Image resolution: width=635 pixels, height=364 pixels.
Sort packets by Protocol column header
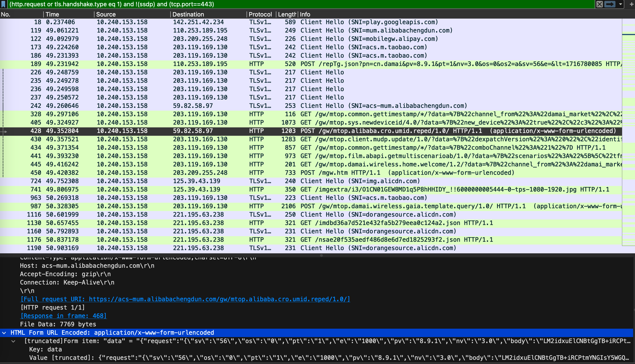click(260, 14)
